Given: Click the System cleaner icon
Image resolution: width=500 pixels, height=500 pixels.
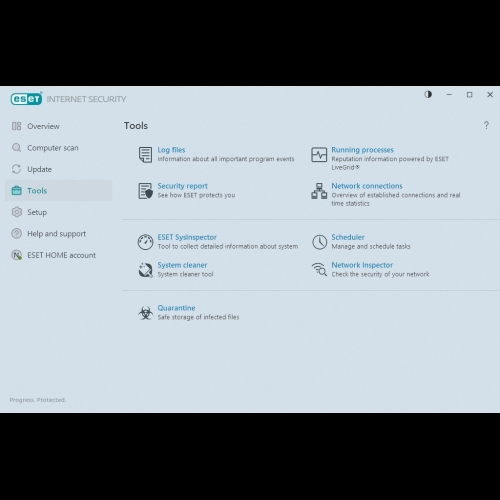Looking at the screenshot, I should coord(145,270).
